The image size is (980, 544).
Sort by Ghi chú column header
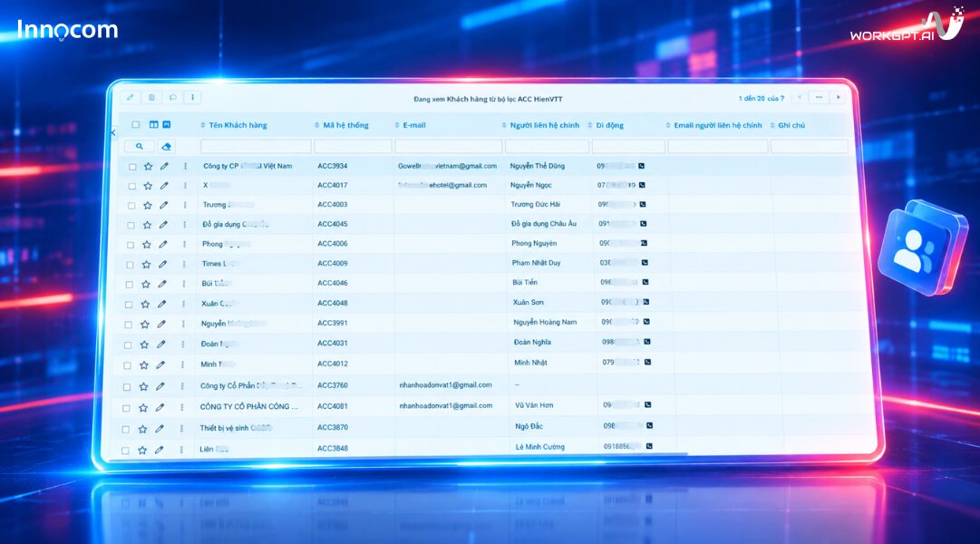[x=788, y=125]
